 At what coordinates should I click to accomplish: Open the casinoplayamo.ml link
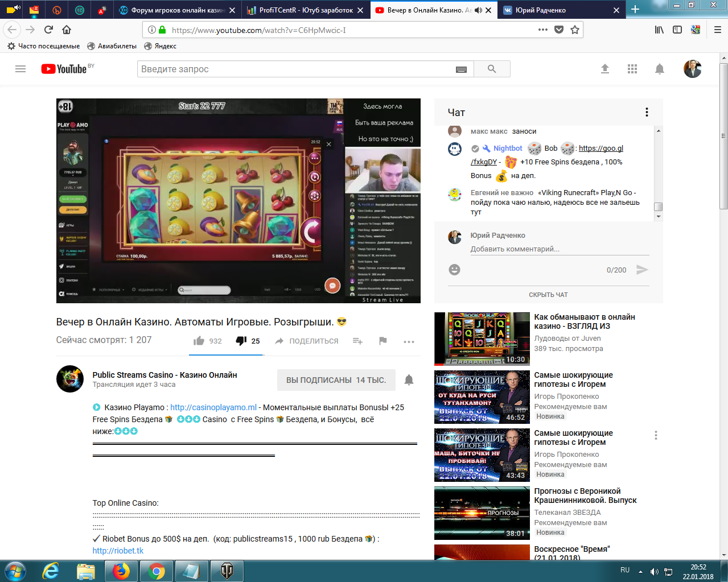(x=213, y=407)
